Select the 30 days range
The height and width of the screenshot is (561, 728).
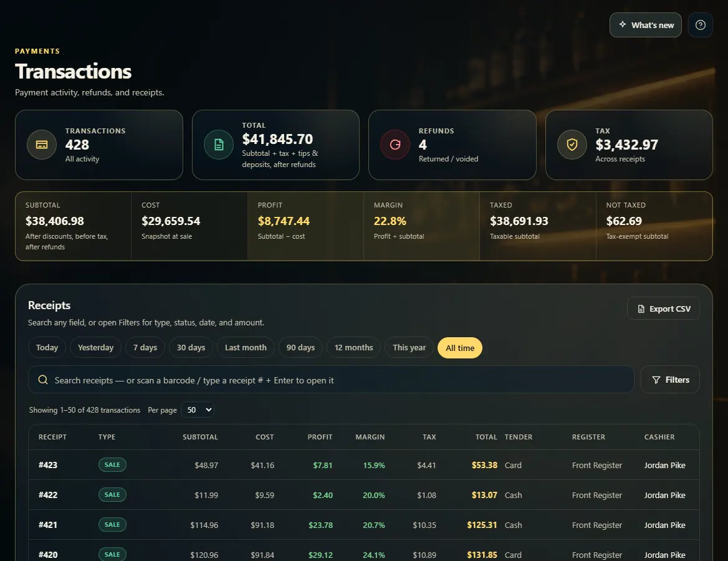pos(191,347)
